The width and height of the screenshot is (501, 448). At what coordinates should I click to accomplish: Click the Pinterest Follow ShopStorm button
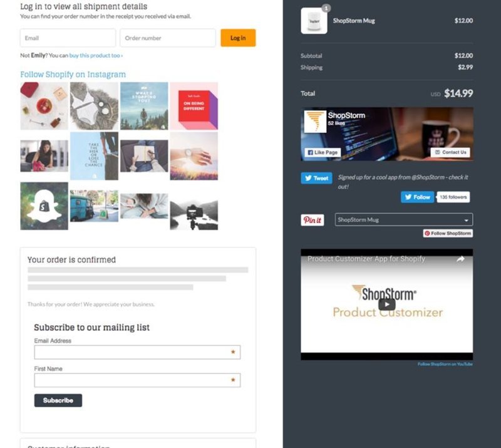[x=448, y=234]
